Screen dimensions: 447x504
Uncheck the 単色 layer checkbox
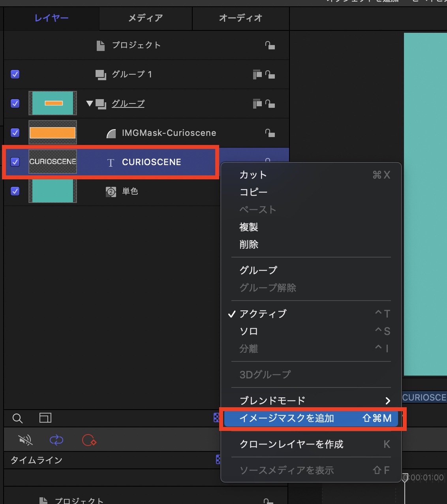[15, 191]
